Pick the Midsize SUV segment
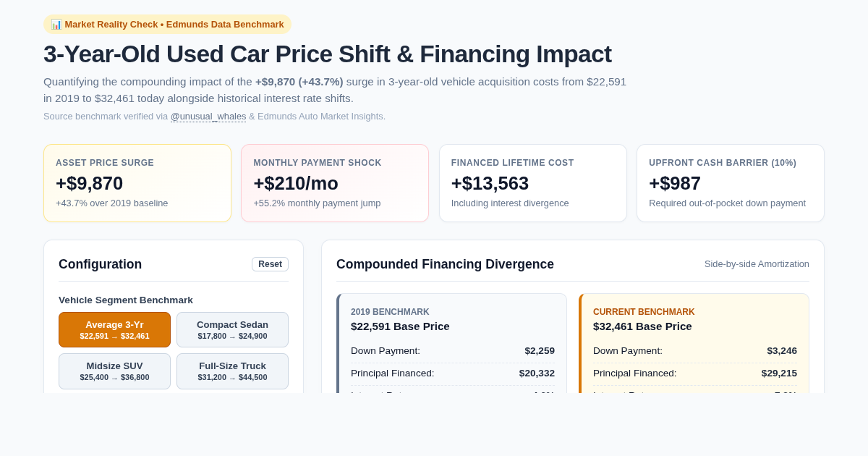This screenshot has height=456, width=868. (114, 371)
